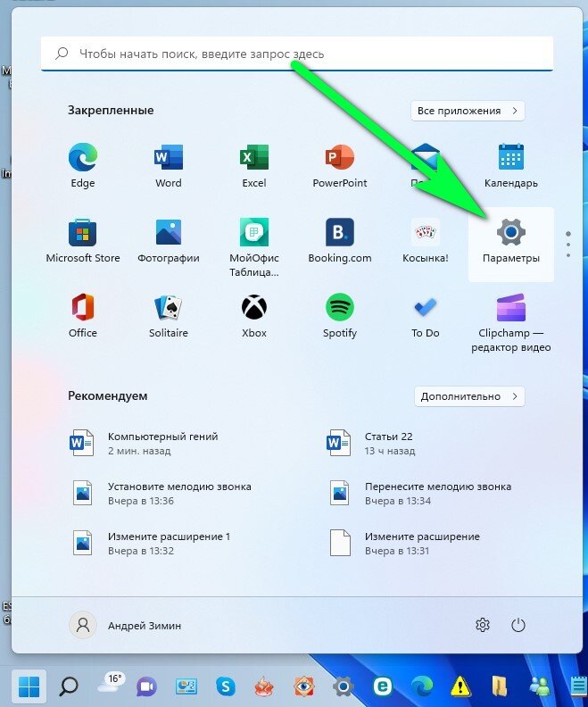Open the power options button
588x707 pixels.
[x=518, y=625]
